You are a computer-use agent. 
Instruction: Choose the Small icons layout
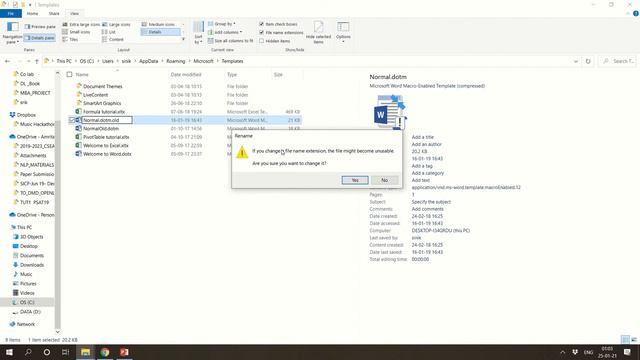tap(76, 32)
